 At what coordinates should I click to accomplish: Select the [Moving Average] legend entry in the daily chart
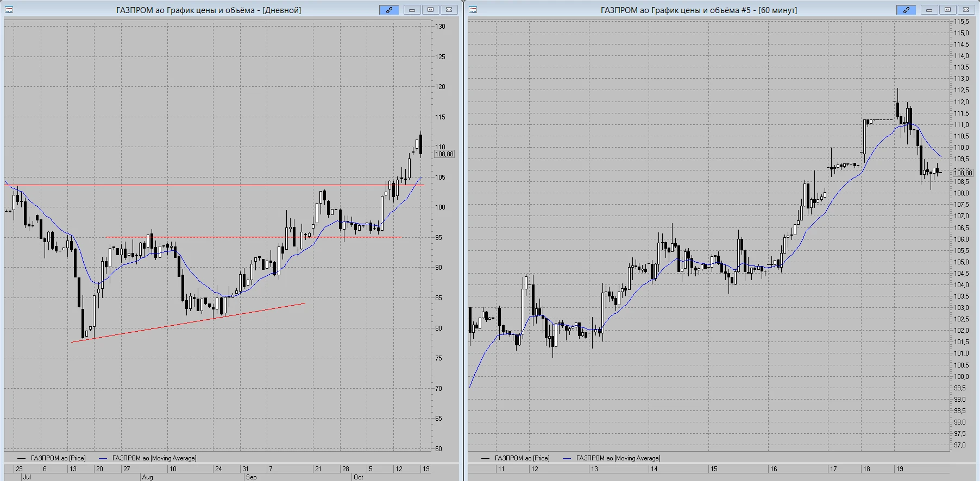point(154,458)
